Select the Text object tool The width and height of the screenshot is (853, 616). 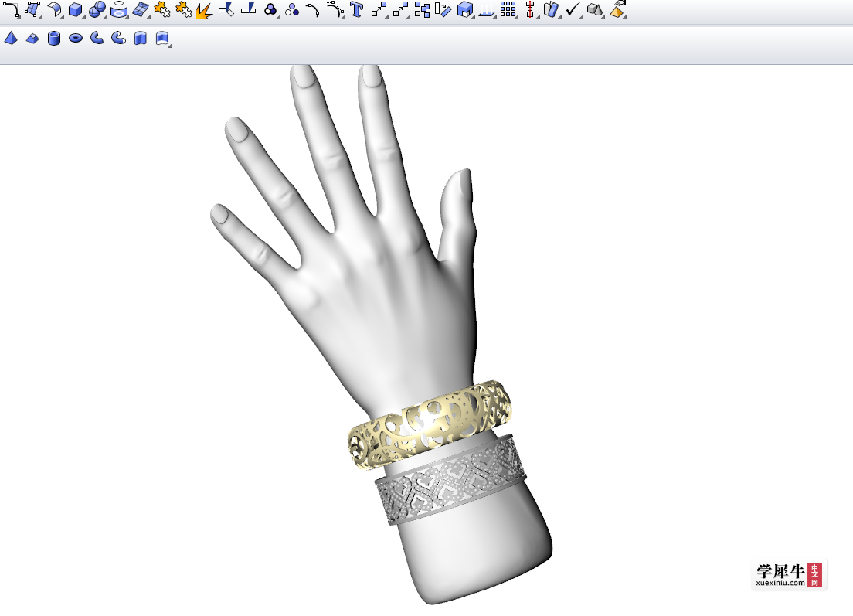356,9
